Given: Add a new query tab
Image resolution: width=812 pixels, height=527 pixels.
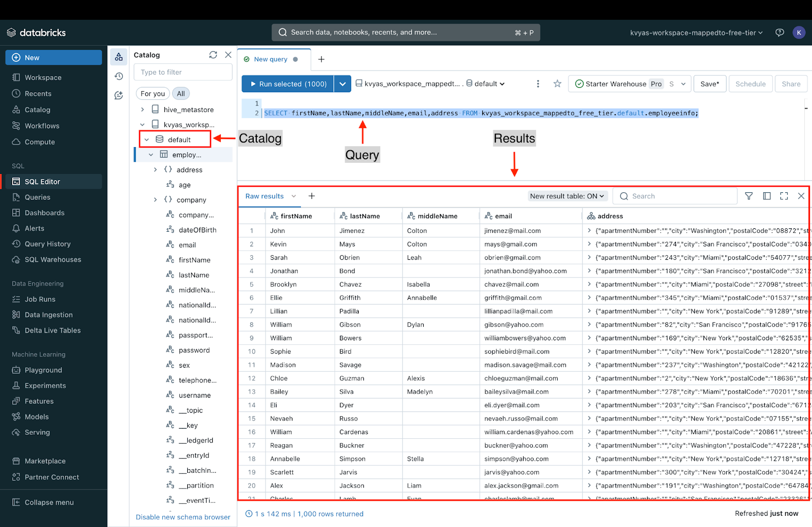Looking at the screenshot, I should (321, 59).
